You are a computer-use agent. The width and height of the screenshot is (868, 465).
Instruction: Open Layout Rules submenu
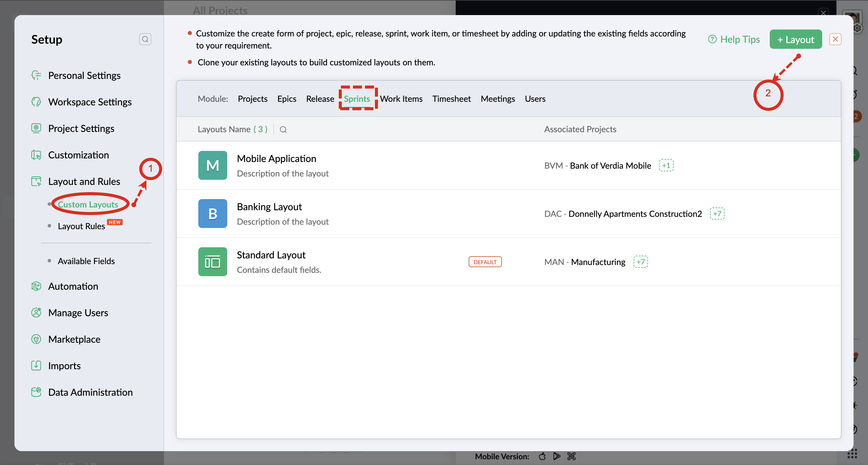pyautogui.click(x=81, y=226)
